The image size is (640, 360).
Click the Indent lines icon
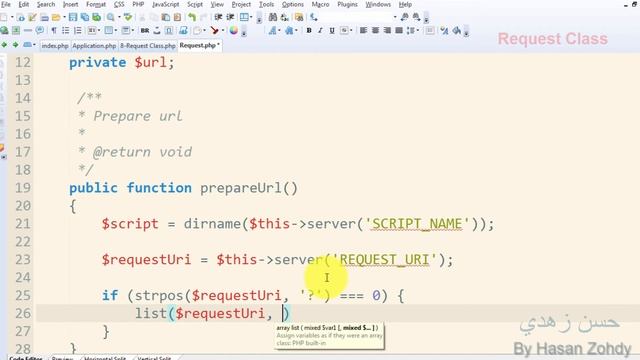point(218,17)
